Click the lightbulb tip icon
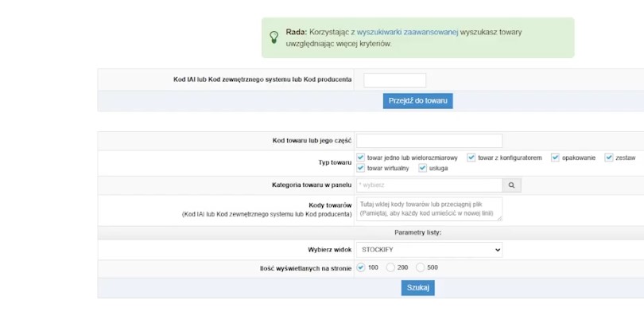644x335 pixels. (274, 37)
